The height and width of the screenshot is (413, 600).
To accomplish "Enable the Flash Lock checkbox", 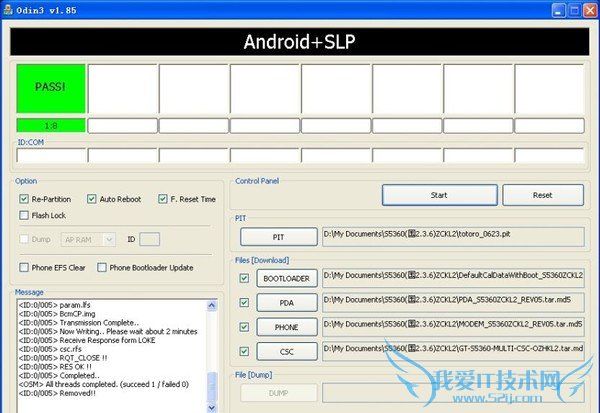I will [x=25, y=215].
